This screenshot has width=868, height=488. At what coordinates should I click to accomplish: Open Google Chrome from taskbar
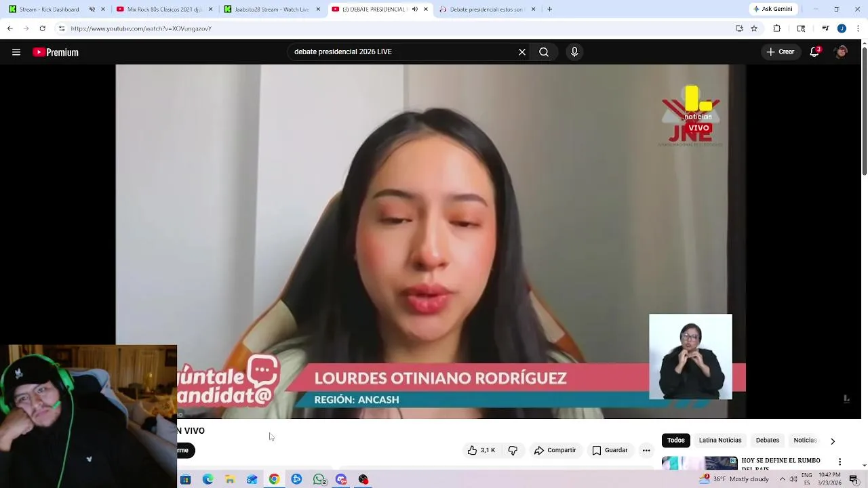pos(274,479)
